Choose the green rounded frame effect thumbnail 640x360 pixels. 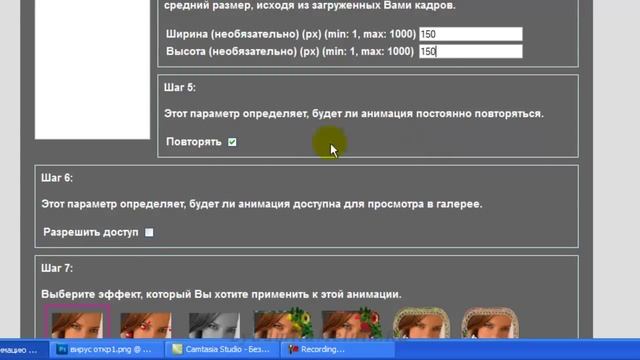pos(421,323)
